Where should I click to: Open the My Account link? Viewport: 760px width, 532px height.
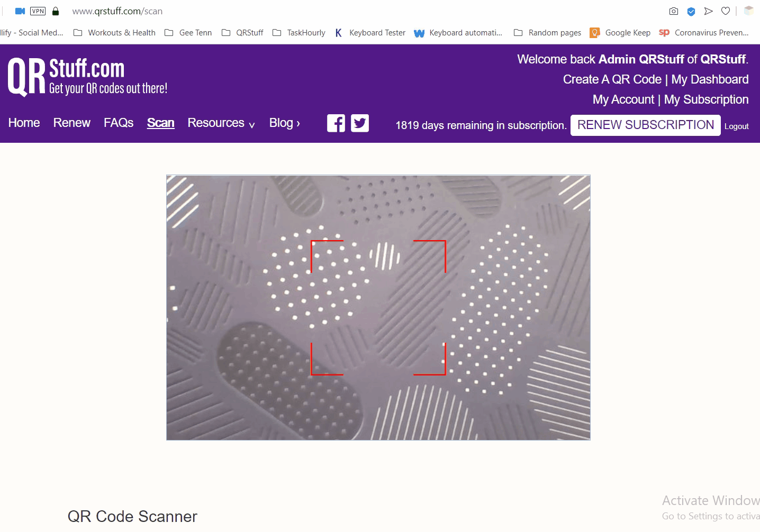[x=623, y=99]
